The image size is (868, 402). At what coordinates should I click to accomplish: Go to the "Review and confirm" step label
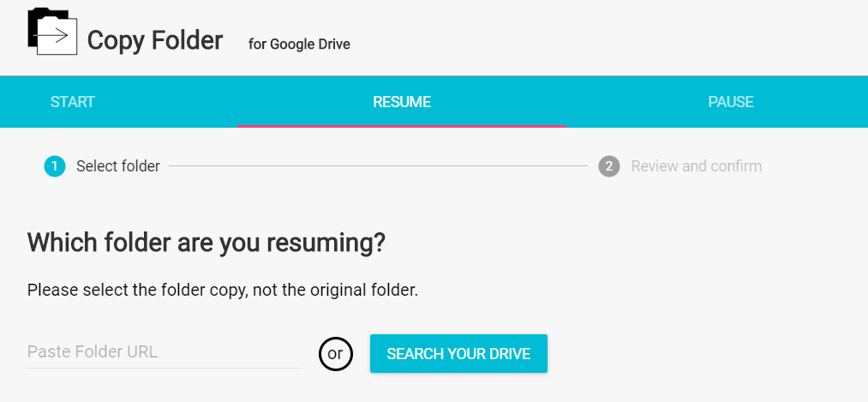696,166
